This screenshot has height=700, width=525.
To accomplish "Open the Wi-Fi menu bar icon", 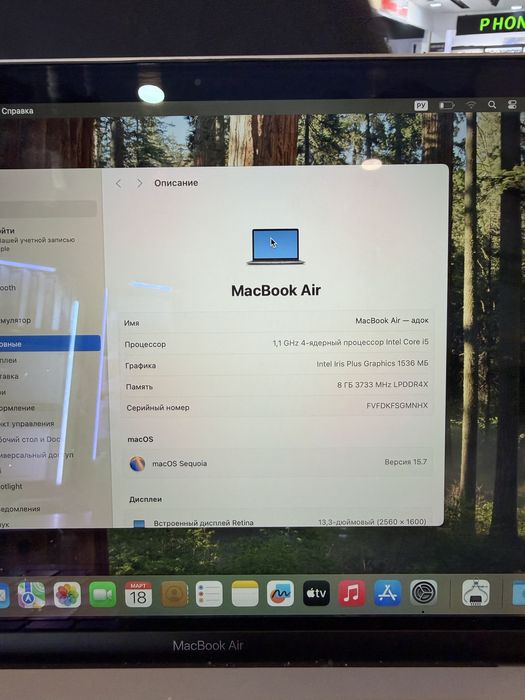I will (471, 105).
